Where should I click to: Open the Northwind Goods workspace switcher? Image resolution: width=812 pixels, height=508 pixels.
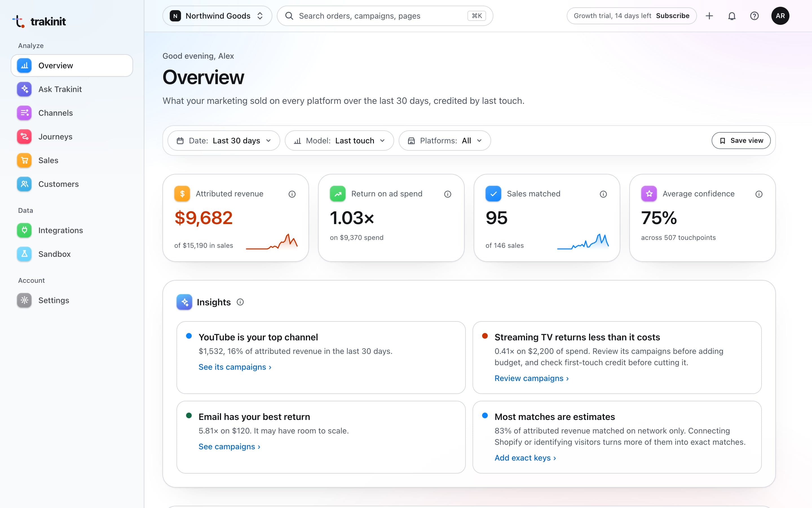click(x=217, y=16)
